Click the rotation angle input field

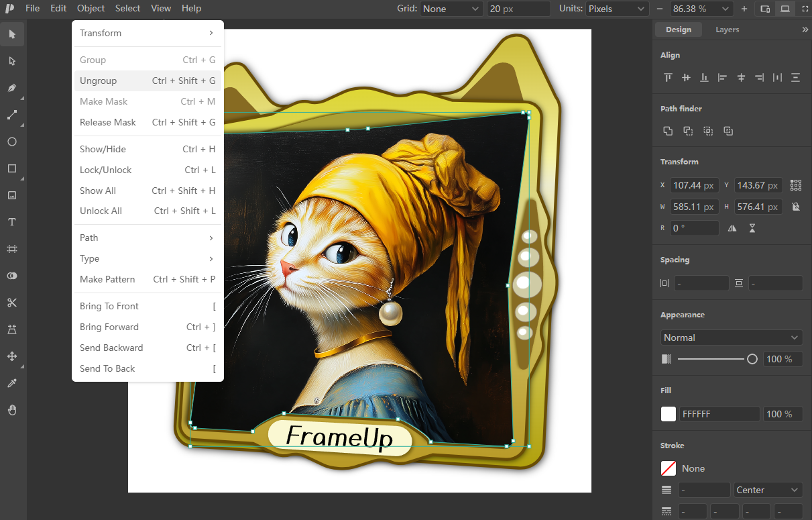694,228
